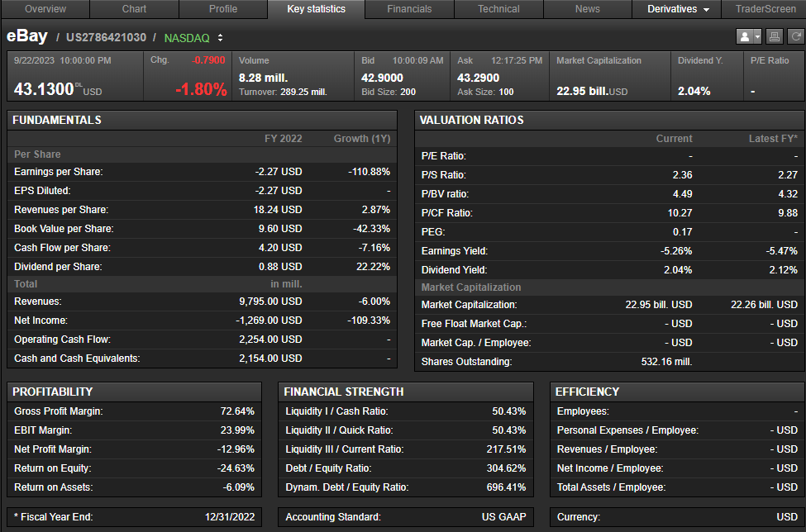Click the volume value "8.28 mill."

click(x=263, y=78)
